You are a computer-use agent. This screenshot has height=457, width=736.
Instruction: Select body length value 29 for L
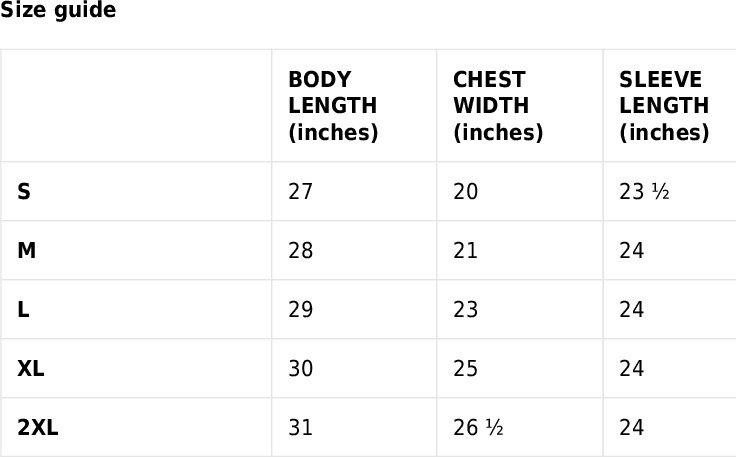(300, 309)
